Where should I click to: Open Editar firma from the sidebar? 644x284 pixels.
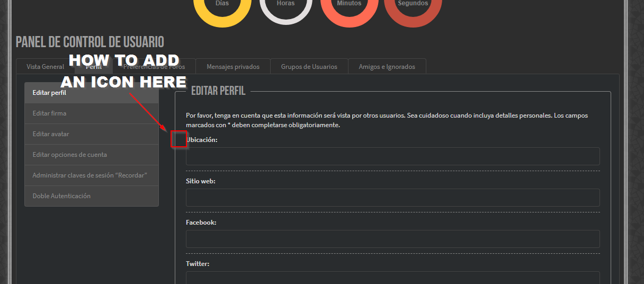(x=91, y=113)
